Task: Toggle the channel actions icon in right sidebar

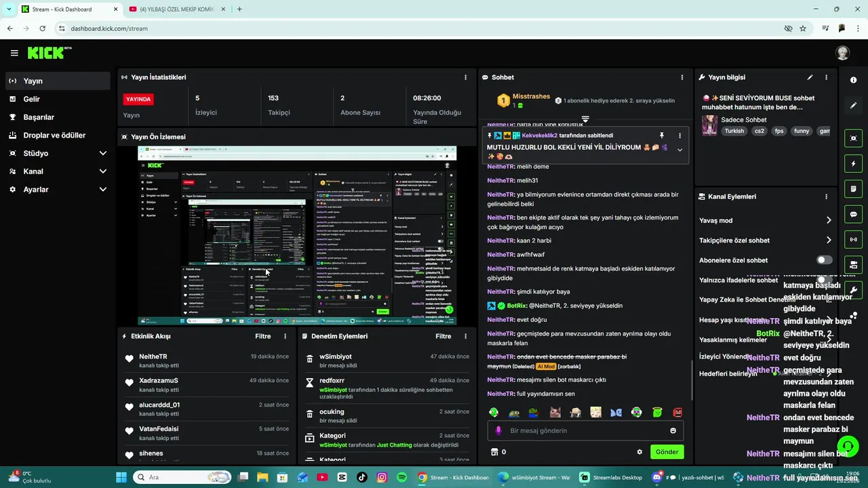Action: point(853,264)
